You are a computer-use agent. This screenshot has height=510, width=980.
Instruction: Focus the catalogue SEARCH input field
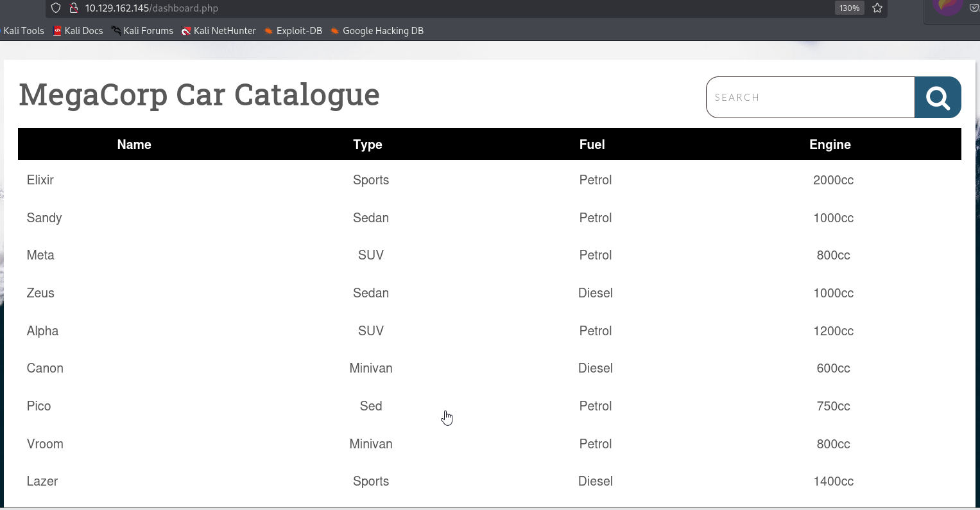point(810,98)
